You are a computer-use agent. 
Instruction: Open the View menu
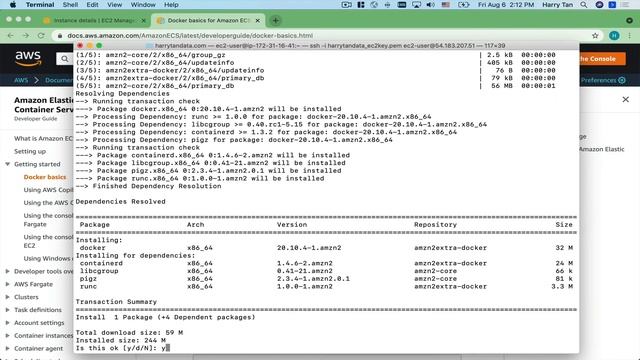pos(114,5)
